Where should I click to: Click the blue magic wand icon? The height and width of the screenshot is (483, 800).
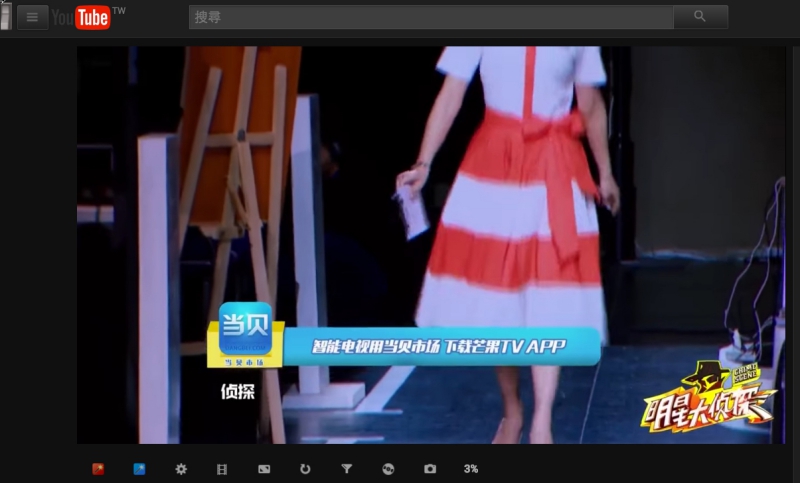tap(139, 469)
